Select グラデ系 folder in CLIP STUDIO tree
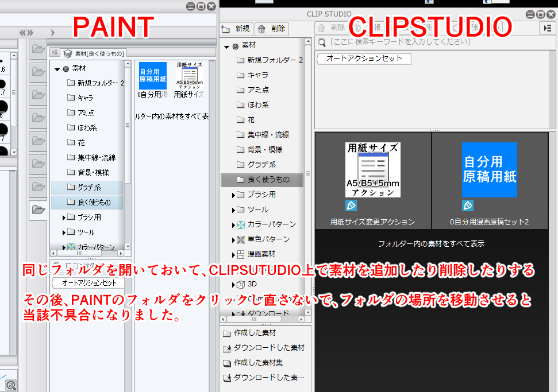This screenshot has height=392, width=558. (256, 165)
